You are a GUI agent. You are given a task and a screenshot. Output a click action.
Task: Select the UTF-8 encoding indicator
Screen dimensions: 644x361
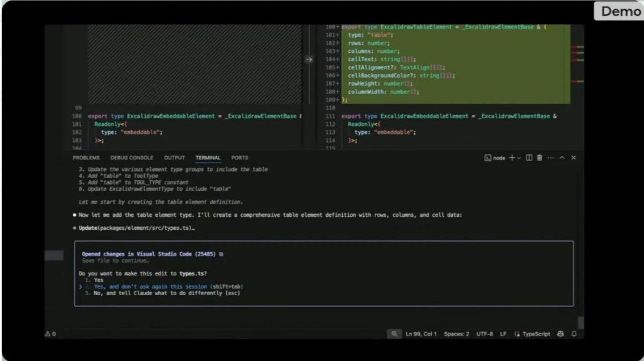coord(485,334)
